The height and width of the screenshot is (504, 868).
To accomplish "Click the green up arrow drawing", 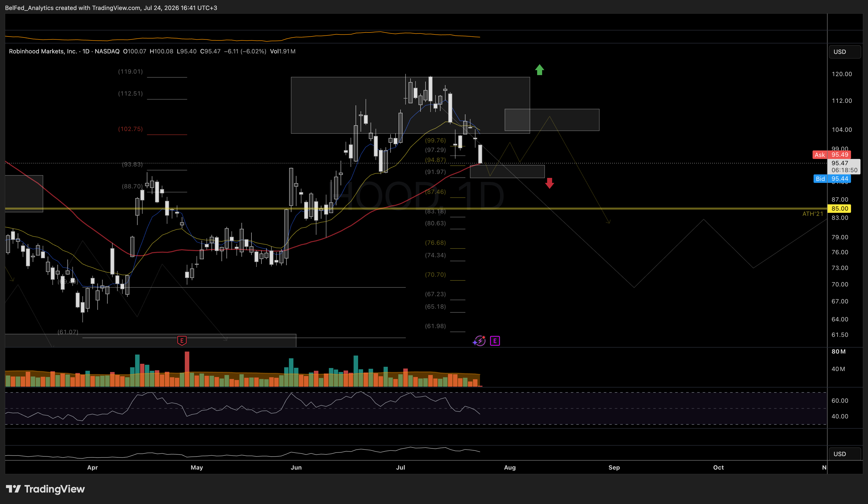I will point(539,70).
